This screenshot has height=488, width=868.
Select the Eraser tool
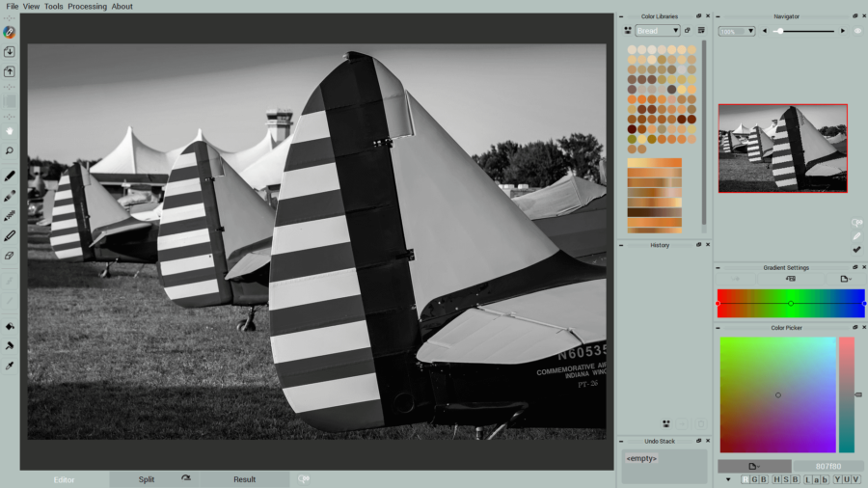tap(10, 256)
